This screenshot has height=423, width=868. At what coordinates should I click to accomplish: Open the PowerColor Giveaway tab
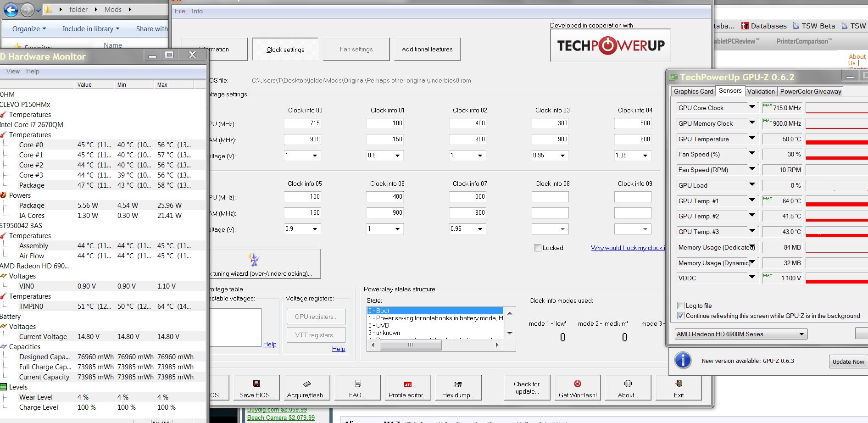coord(811,91)
